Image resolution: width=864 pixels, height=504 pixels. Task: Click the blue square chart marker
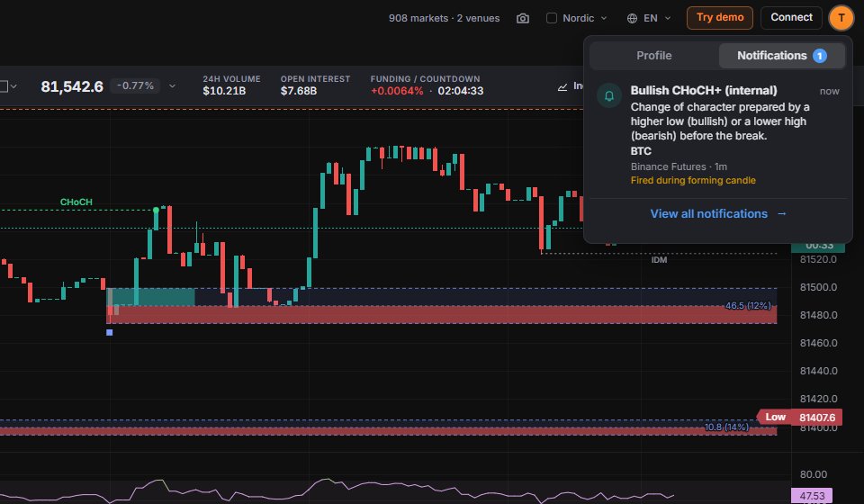pos(109,332)
